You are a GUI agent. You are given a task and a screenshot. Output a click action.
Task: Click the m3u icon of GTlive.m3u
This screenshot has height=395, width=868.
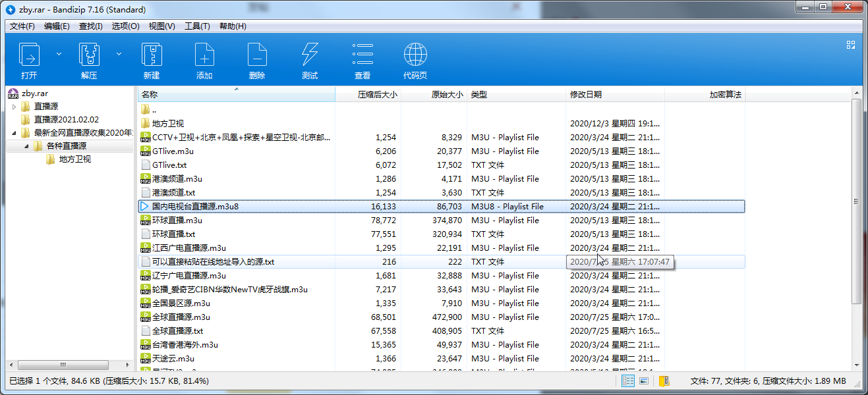(146, 151)
